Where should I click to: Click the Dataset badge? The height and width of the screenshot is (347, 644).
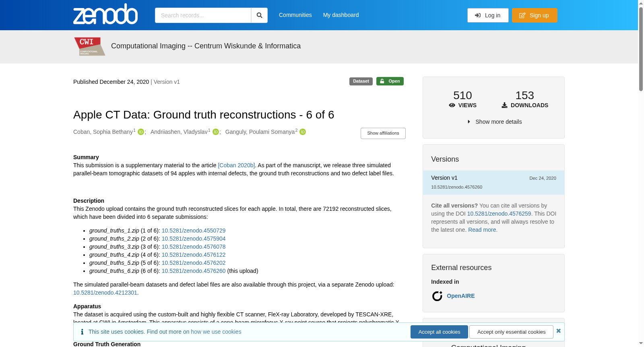pyautogui.click(x=361, y=81)
